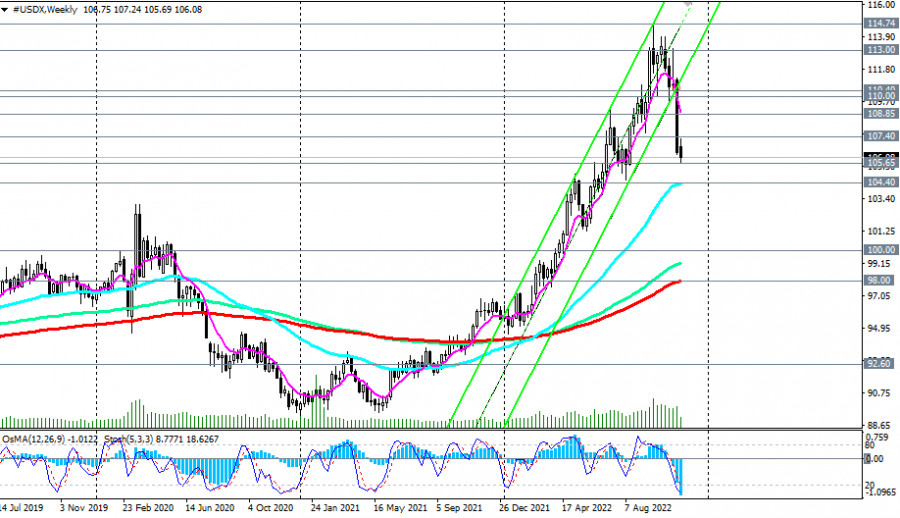
Task: Click the 0.759 indicator scale value
Action: pyautogui.click(x=877, y=436)
